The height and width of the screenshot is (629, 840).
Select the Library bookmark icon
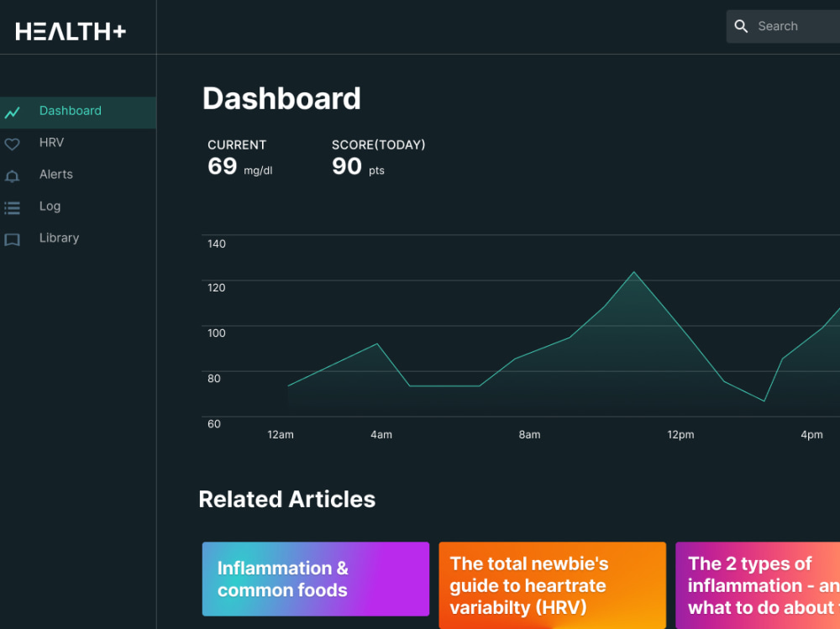coord(13,238)
